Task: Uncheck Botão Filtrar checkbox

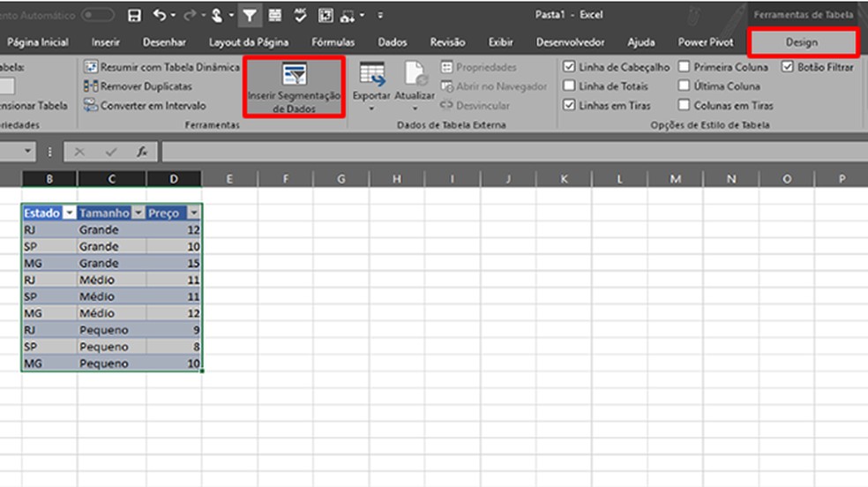Action: pos(788,67)
